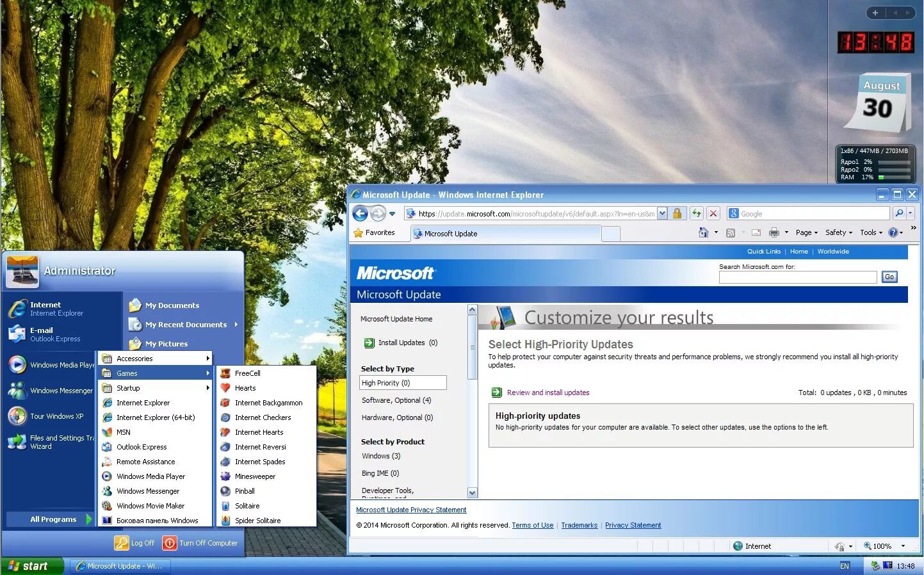The height and width of the screenshot is (575, 924).
Task: Click the Help question mark icon
Action: [893, 232]
